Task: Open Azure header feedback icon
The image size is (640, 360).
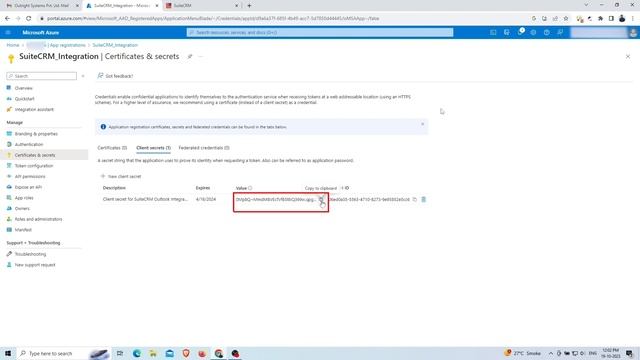Action: pyautogui.click(x=560, y=32)
